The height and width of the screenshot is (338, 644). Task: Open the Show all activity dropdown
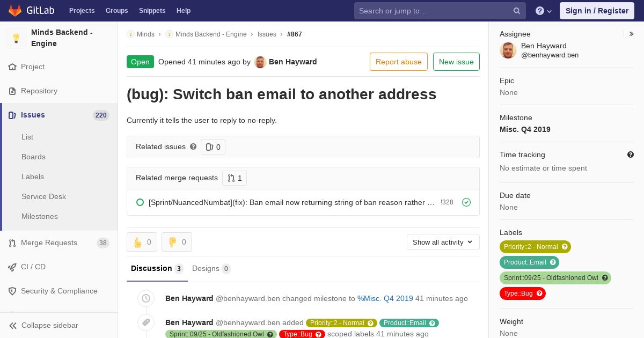coord(443,242)
